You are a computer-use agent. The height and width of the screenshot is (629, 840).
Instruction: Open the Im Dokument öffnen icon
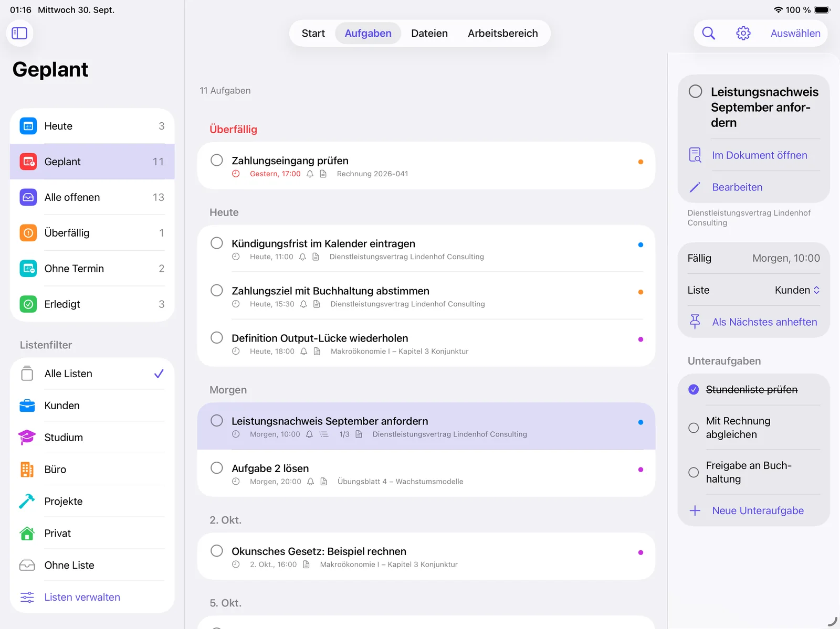(x=695, y=155)
